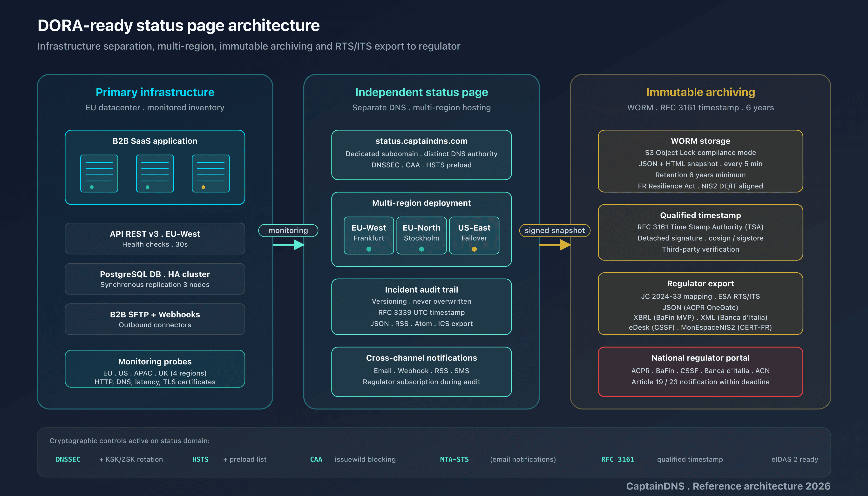868x496 pixels.
Task: Click the '(email notifications)' text
Action: 523,459
